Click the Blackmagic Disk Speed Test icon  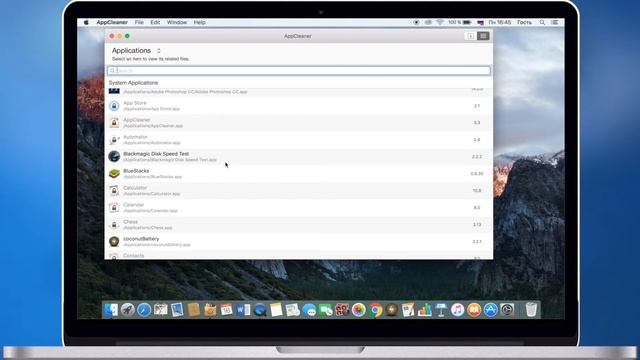(114, 156)
